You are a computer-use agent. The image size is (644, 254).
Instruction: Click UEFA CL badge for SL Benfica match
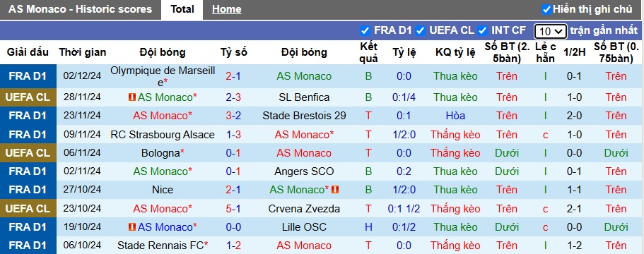pos(28,97)
